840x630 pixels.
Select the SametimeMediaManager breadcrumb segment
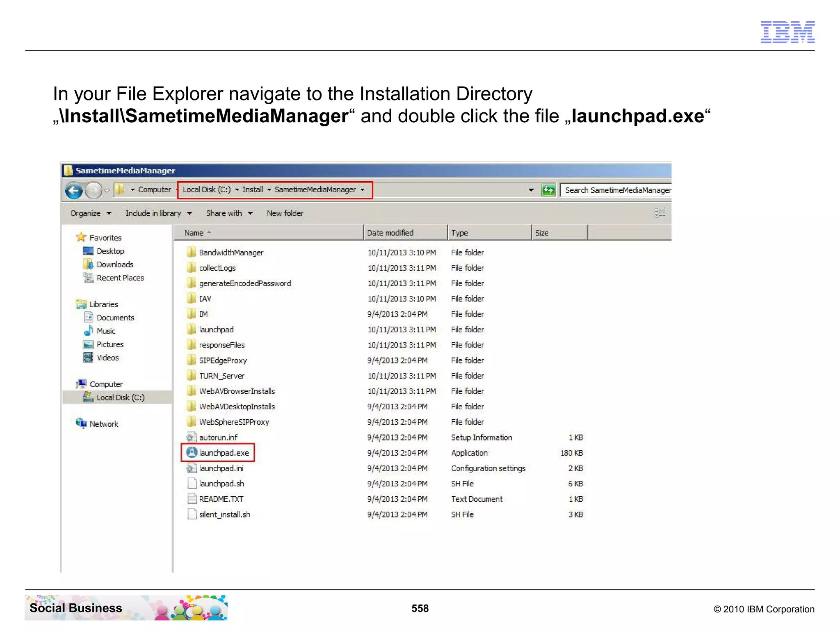315,189
